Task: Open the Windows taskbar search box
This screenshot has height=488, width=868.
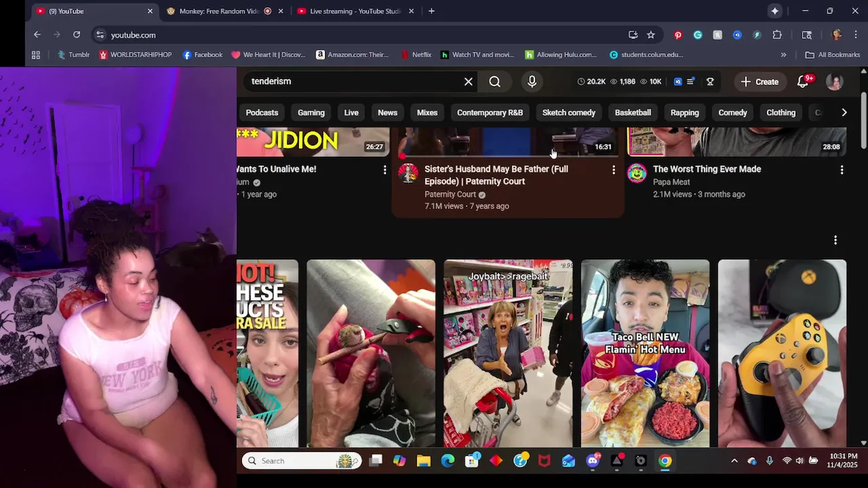Action: tap(301, 461)
